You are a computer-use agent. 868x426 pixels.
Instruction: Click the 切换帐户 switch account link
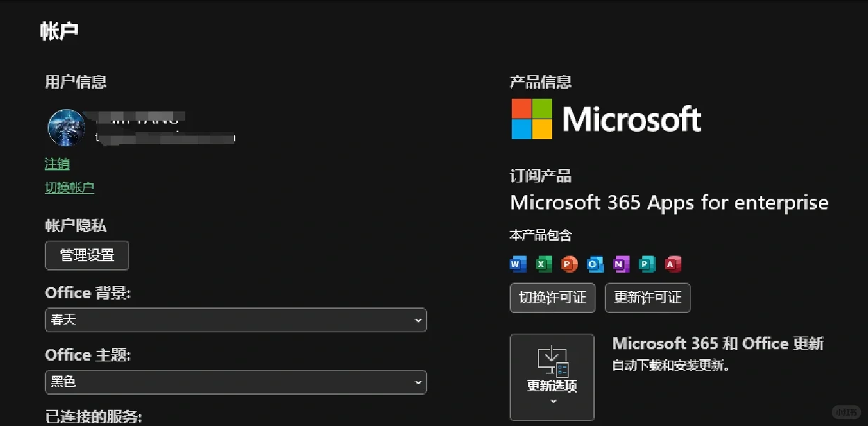coord(70,187)
